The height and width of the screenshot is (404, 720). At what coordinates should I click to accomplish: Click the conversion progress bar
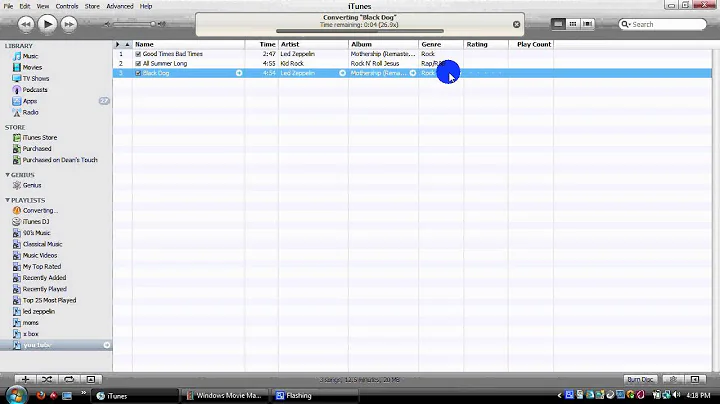coord(360,31)
